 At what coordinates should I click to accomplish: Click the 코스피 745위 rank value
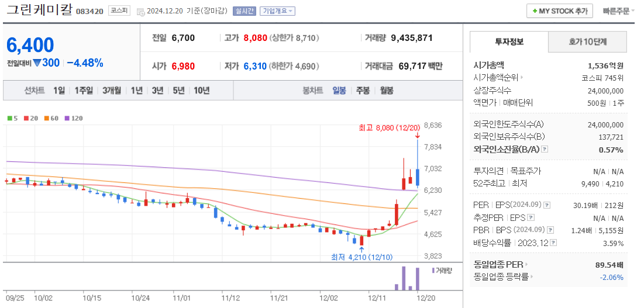[x=602, y=78]
